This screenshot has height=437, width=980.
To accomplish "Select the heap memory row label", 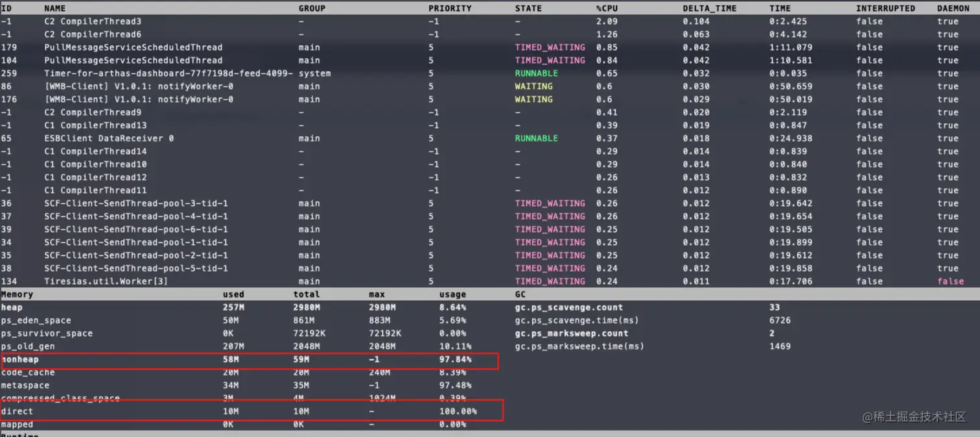I will tap(12, 307).
